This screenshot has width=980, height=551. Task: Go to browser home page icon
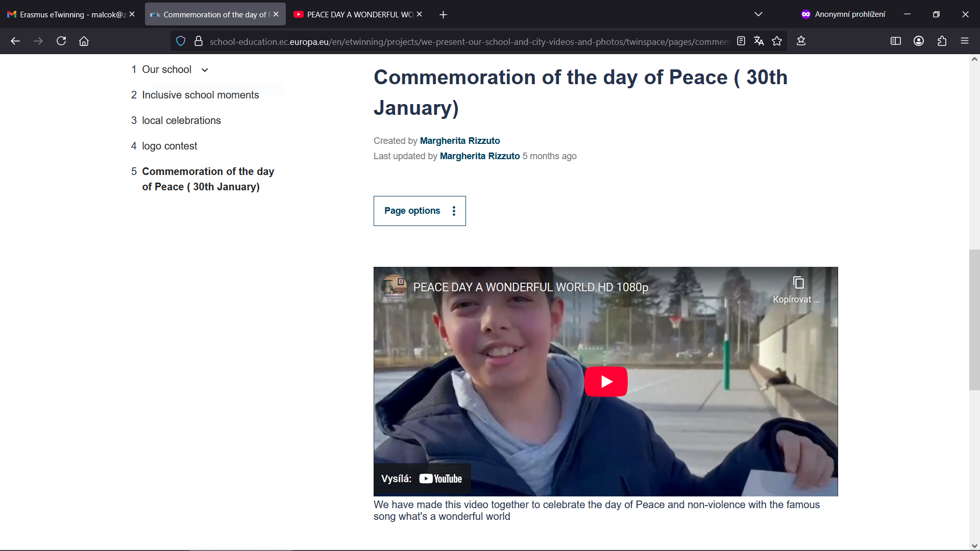coord(84,41)
